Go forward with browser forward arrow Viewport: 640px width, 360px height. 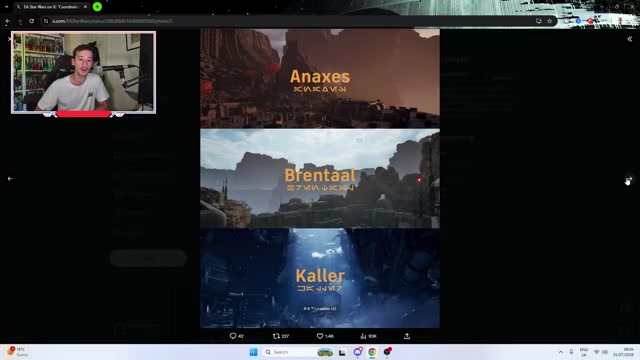(x=20, y=21)
